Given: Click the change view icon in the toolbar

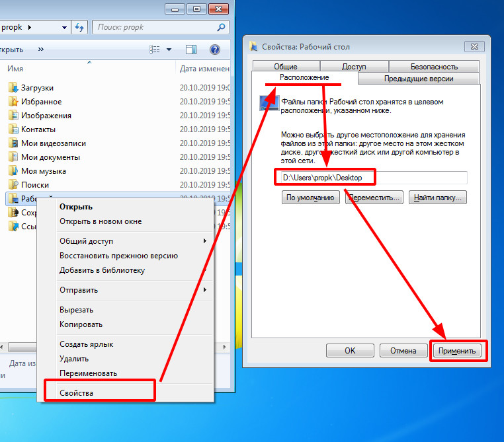Looking at the screenshot, I should click(x=155, y=50).
